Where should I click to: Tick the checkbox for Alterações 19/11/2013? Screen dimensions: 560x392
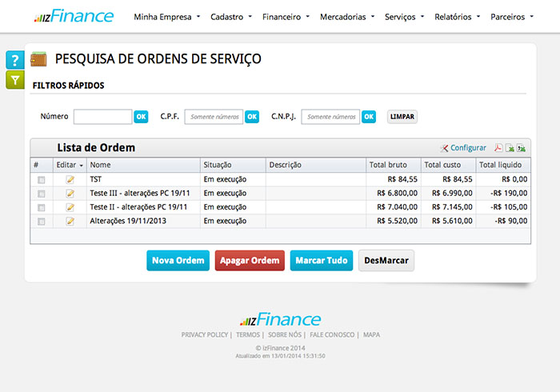click(x=41, y=221)
